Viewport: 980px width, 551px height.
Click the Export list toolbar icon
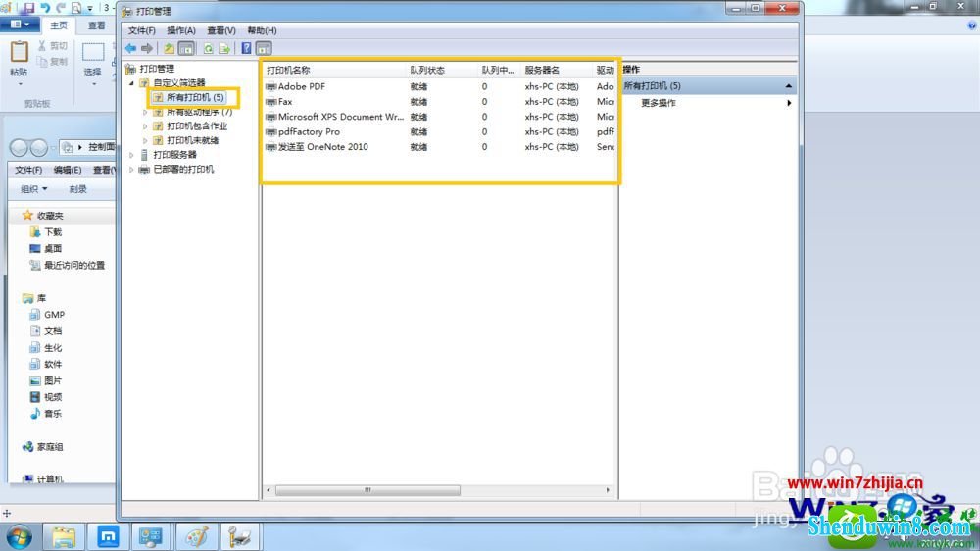(x=224, y=48)
